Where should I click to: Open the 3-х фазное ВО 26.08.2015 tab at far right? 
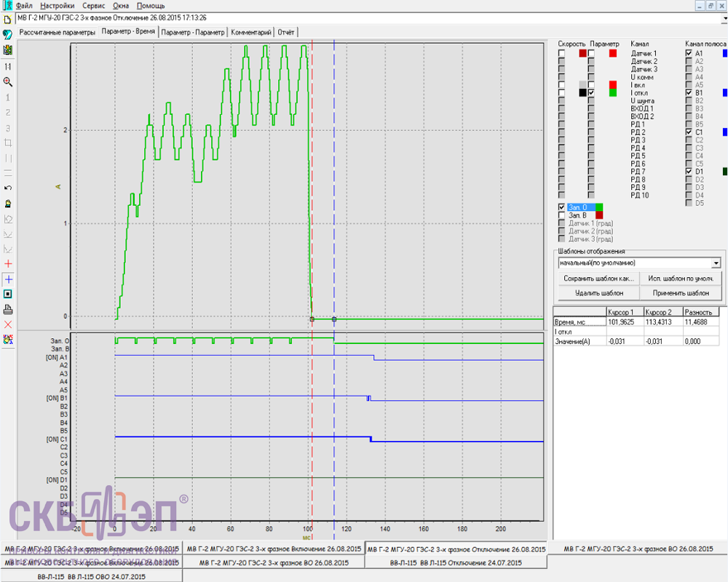point(638,549)
